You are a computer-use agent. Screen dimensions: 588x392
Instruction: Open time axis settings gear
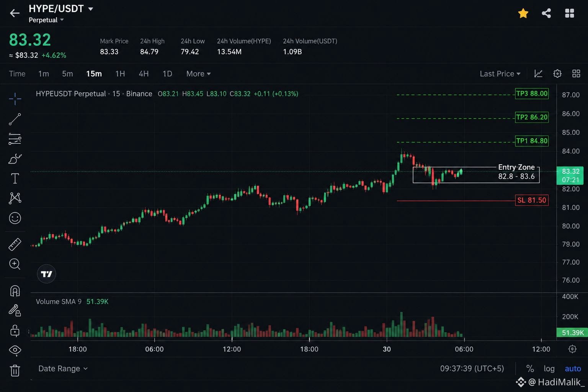coord(572,349)
